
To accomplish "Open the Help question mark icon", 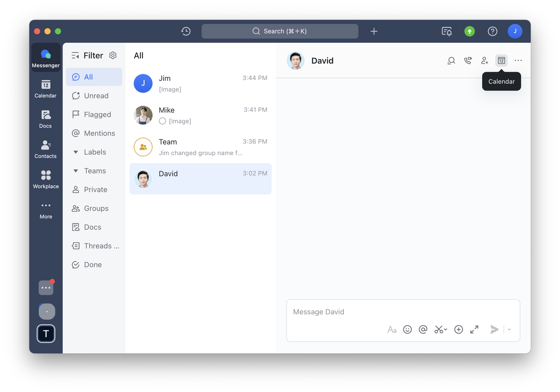I will (492, 31).
